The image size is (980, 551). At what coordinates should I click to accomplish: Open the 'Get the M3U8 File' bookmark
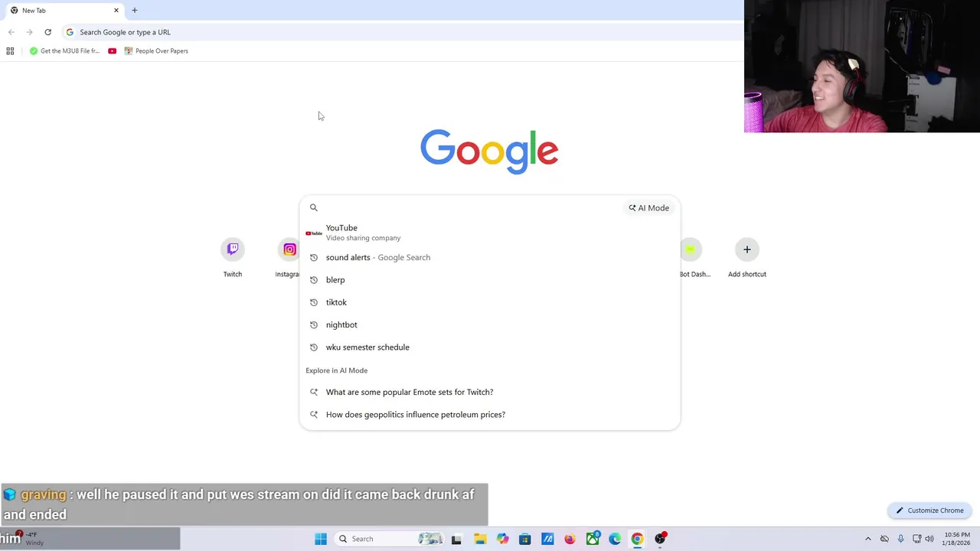[x=64, y=51]
